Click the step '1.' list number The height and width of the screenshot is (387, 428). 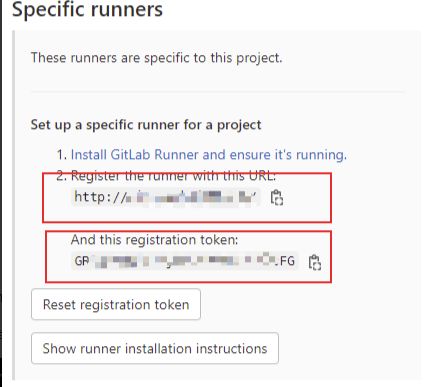pos(62,155)
